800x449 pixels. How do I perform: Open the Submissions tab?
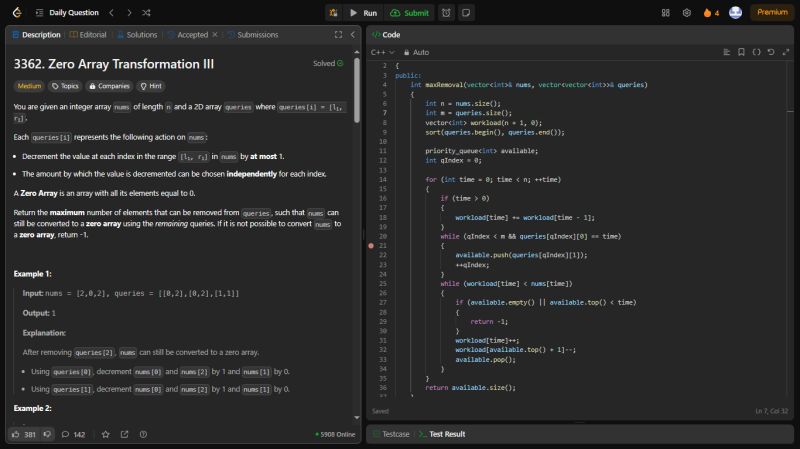pyautogui.click(x=254, y=34)
